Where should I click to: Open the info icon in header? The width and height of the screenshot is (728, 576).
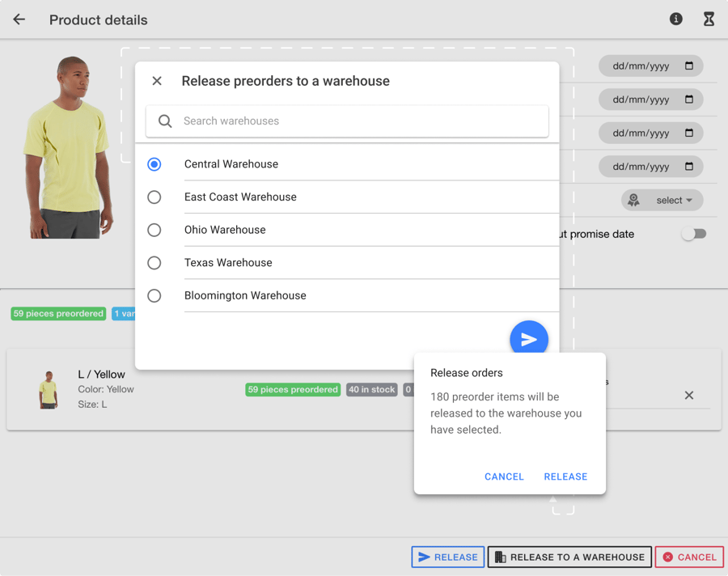coord(675,19)
